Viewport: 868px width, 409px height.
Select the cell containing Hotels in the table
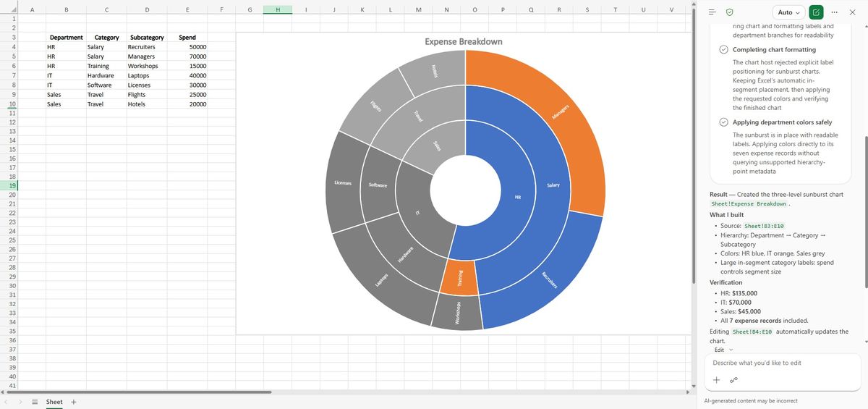pyautogui.click(x=147, y=104)
